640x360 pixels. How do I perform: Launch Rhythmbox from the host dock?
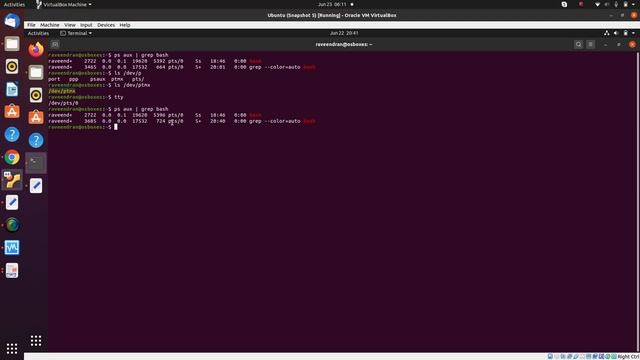(12, 67)
